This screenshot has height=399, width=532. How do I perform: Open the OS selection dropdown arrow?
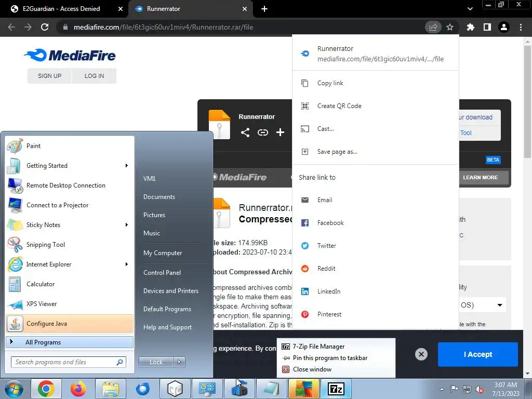tap(499, 305)
